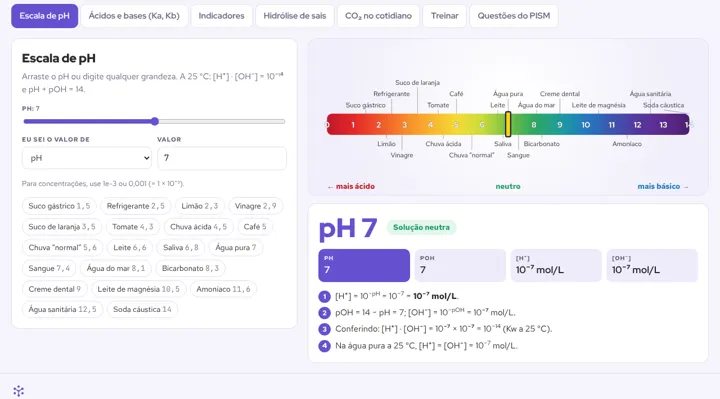The height and width of the screenshot is (399, 720).
Task: Click number 12 on the color scale
Action: pos(637,124)
